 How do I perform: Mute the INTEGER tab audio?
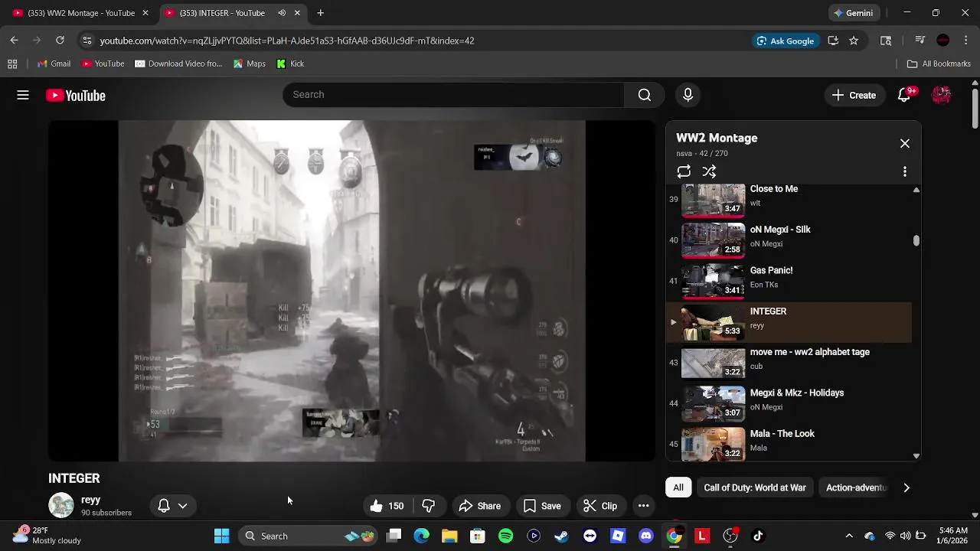pos(282,13)
